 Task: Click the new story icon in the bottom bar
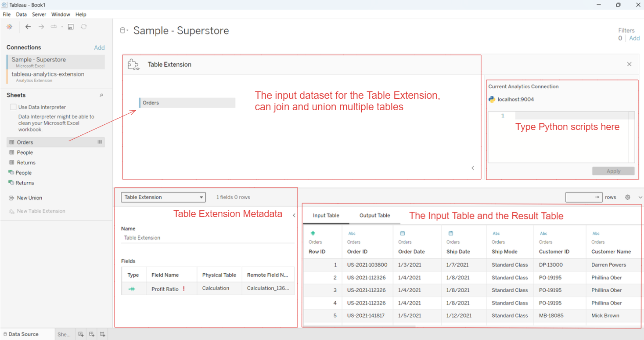[102, 334]
